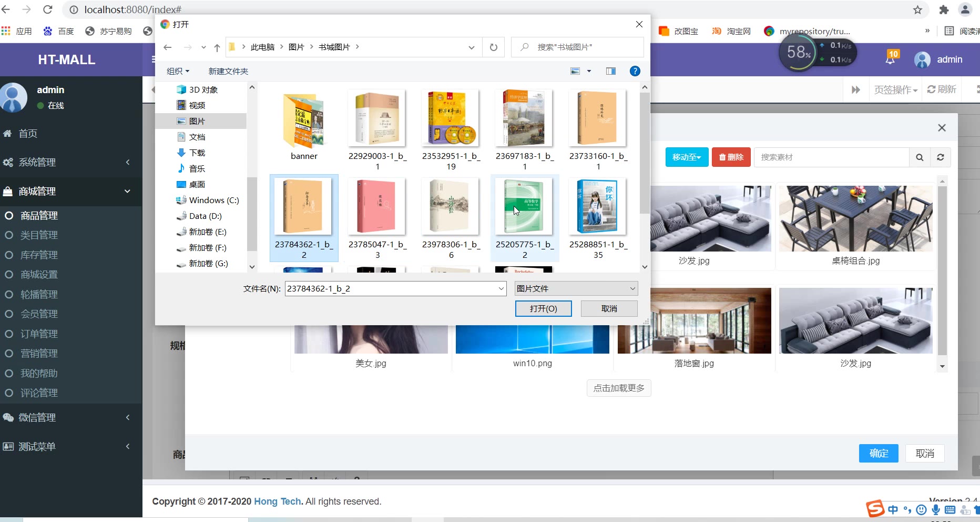Screen dimensions: 980x522
Task: Select file 23697183-1_b_1
Action: pos(525,129)
